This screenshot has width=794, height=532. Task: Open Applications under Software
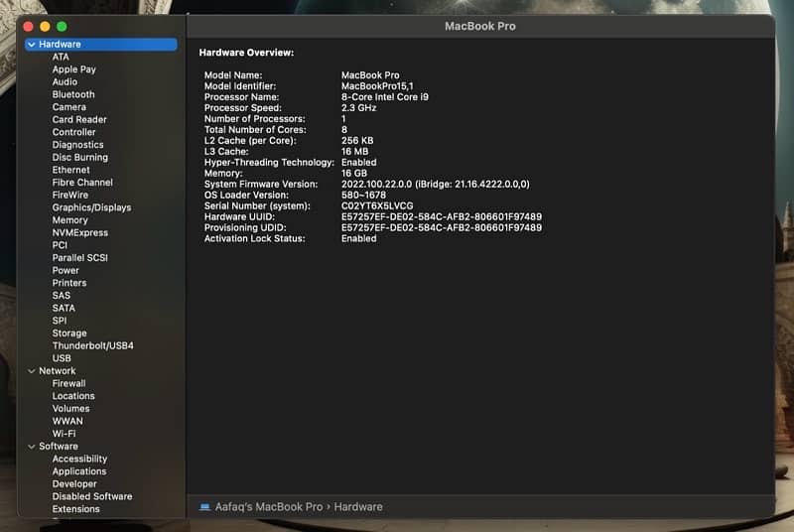coord(78,471)
